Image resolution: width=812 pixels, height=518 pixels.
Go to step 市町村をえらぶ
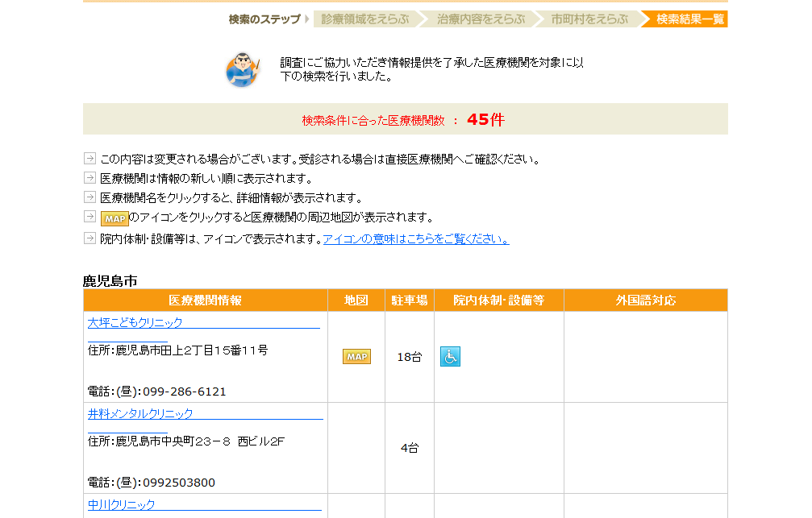point(589,19)
